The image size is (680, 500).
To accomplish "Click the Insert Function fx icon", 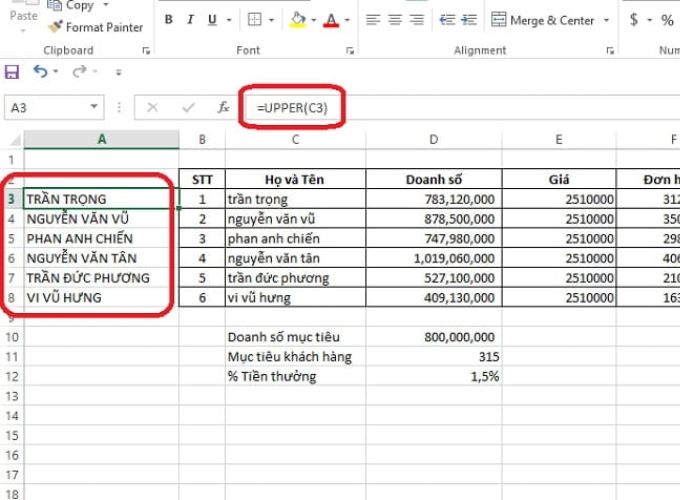I will pos(224,107).
